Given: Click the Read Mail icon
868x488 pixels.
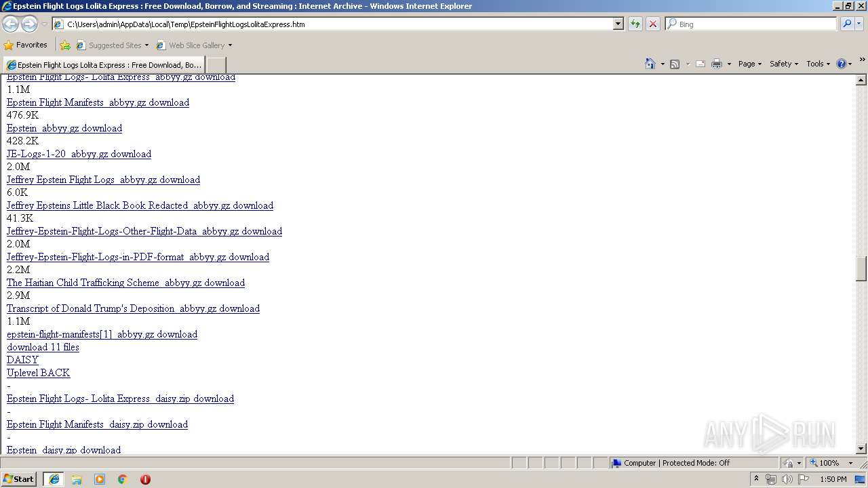Looking at the screenshot, I should (701, 64).
